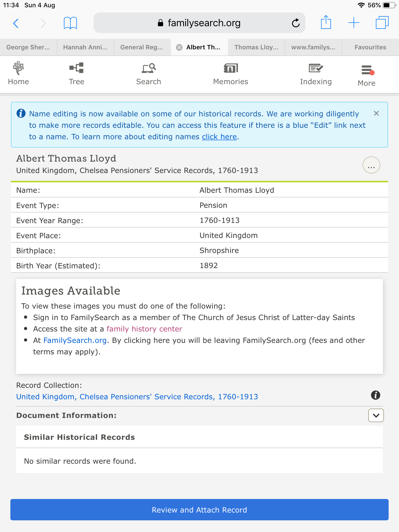This screenshot has height=532, width=399.
Task: Switch to Thomas Lloy... tab
Action: [256, 47]
